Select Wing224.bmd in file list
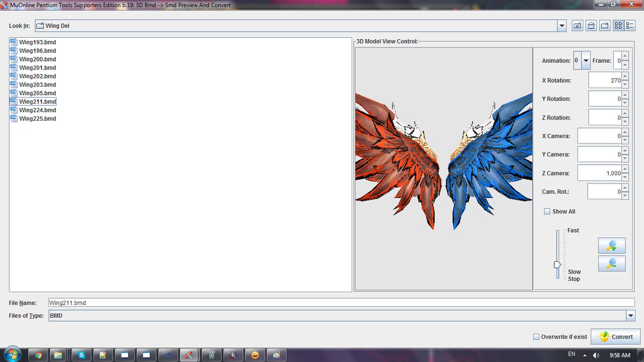This screenshot has height=362, width=644. click(x=33, y=110)
